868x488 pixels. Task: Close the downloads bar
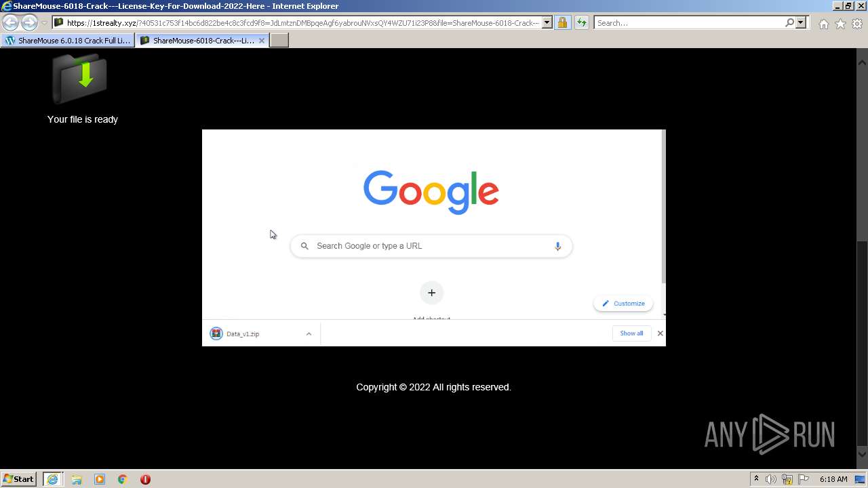pos(660,333)
